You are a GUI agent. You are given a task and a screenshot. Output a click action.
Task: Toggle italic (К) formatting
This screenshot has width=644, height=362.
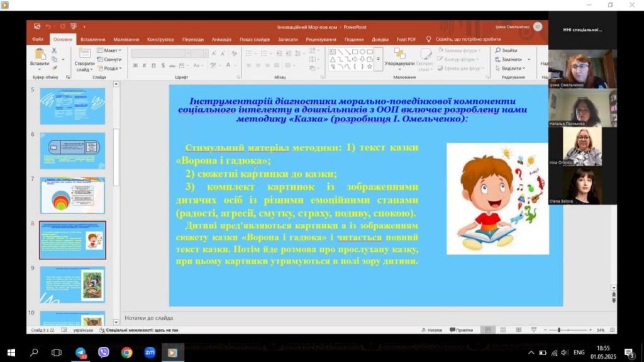click(144, 65)
